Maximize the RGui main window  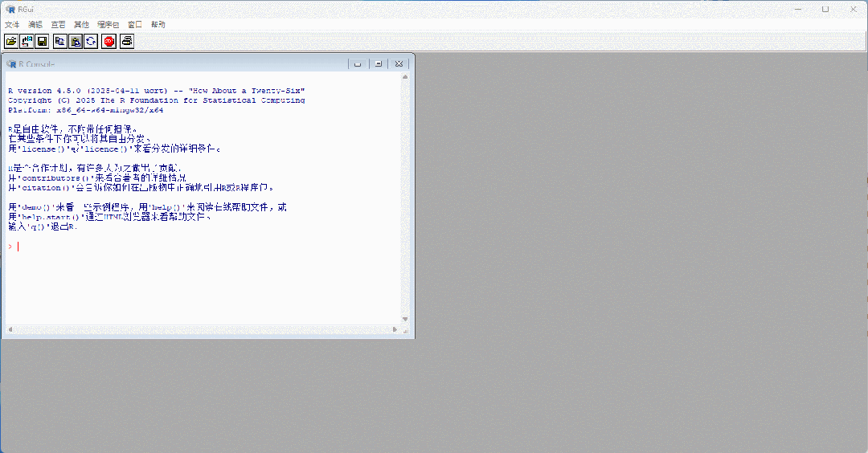click(825, 10)
